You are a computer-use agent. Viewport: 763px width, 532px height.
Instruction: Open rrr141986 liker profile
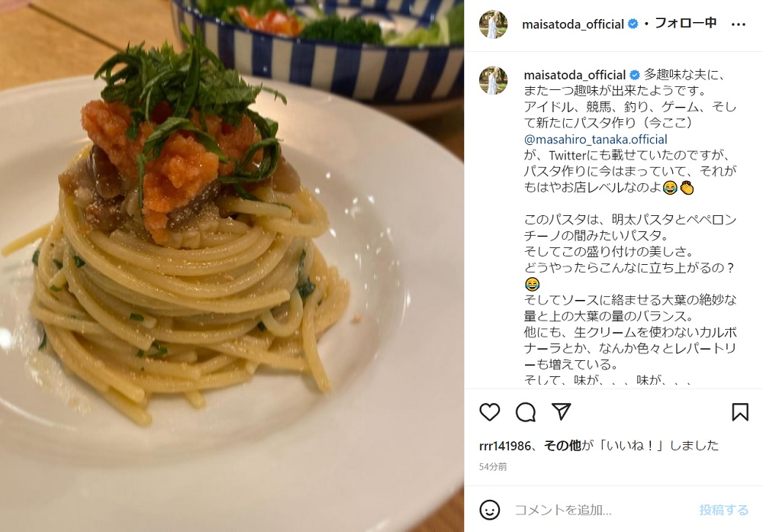[505, 445]
